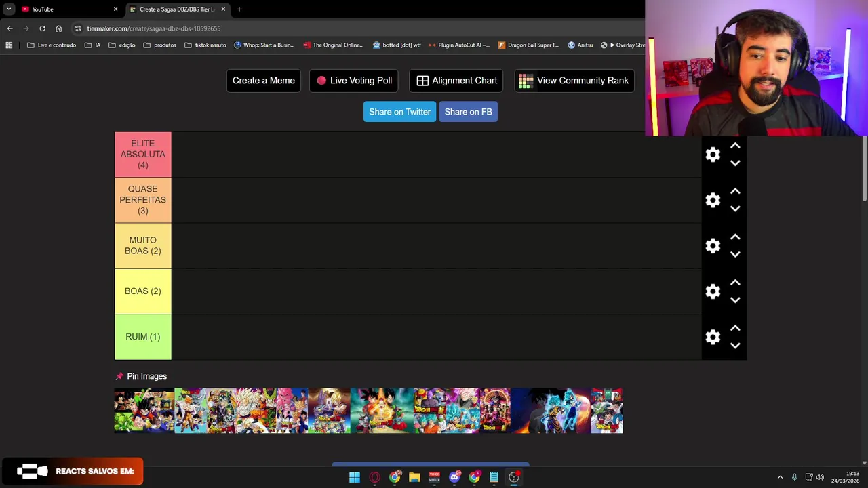Viewport: 868px width, 488px height.
Task: Open the produtos bookmark folder
Action: 160,45
